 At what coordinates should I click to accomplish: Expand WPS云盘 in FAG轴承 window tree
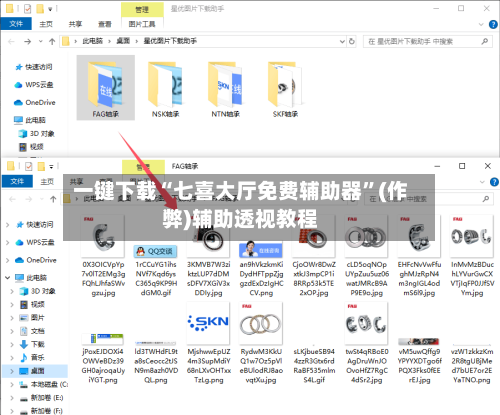pos(7,243)
